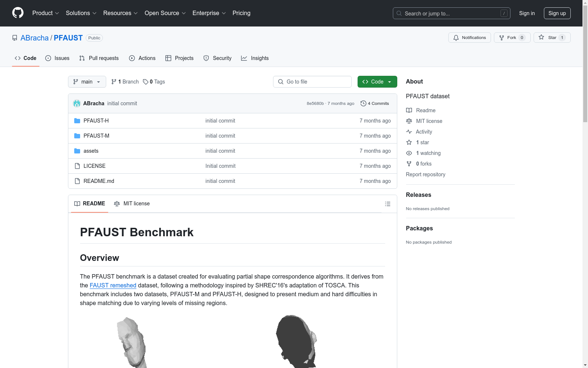Click the magnifier icon in search bar
The width and height of the screenshot is (588, 368).
click(399, 13)
